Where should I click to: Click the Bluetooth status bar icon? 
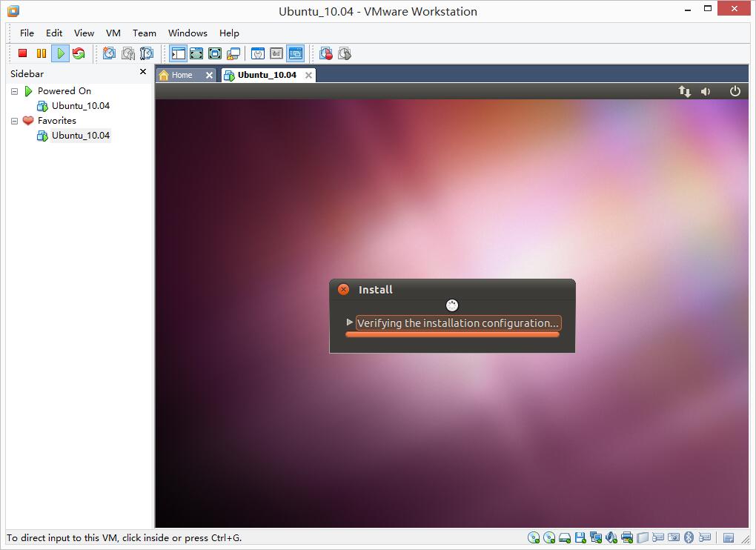click(689, 537)
